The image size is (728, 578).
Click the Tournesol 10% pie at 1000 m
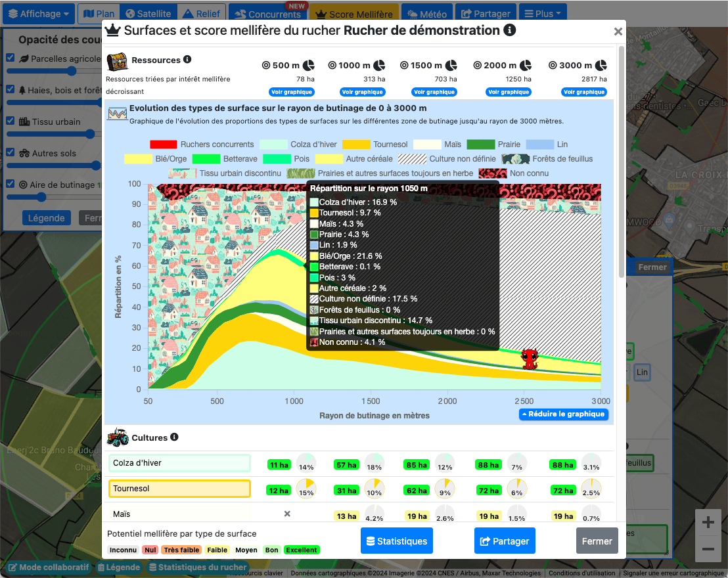[x=375, y=488]
